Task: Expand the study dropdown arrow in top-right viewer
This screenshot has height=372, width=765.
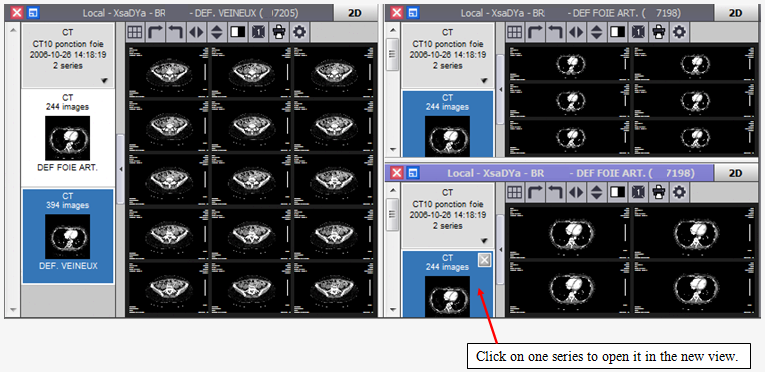Action: click(484, 81)
